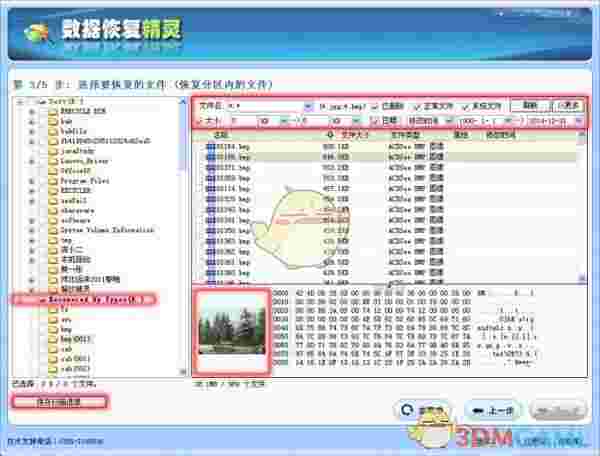This screenshot has height=456, width=600.
Task: Open the end date dropdown at row end
Action: (x=579, y=122)
